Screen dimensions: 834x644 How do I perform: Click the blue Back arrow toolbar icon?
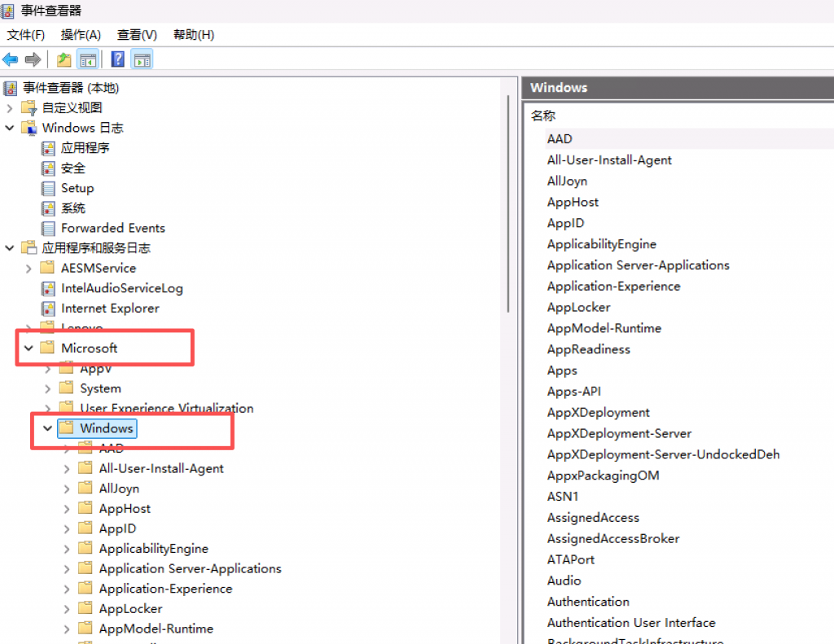point(11,59)
